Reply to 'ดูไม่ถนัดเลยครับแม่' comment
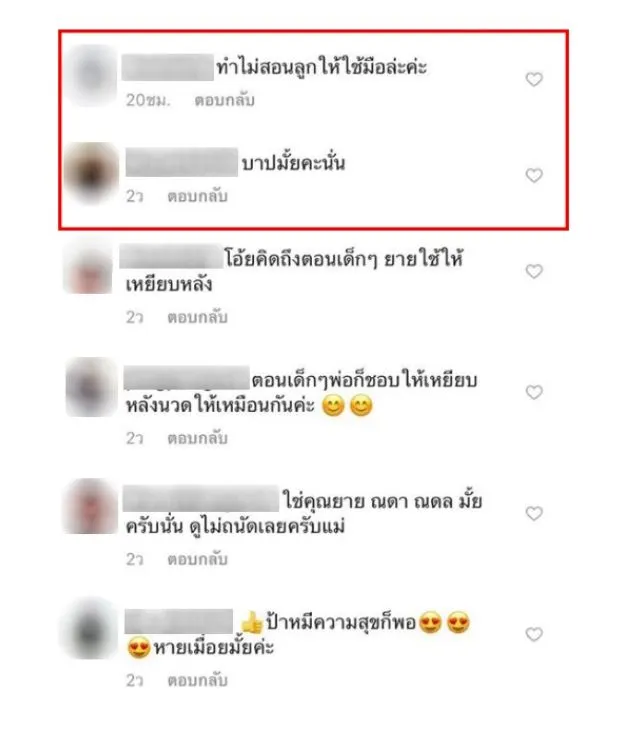Screen dimensions: 631x735 197,559
